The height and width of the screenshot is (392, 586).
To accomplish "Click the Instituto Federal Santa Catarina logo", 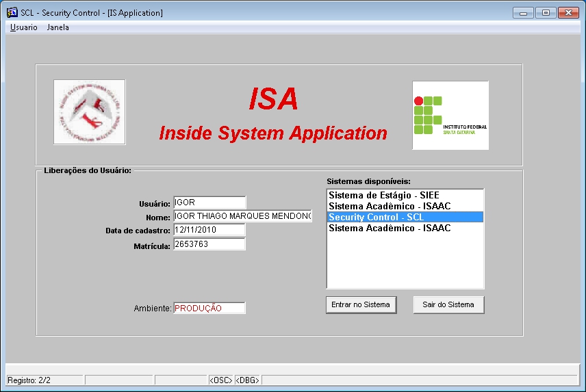I will click(x=450, y=115).
